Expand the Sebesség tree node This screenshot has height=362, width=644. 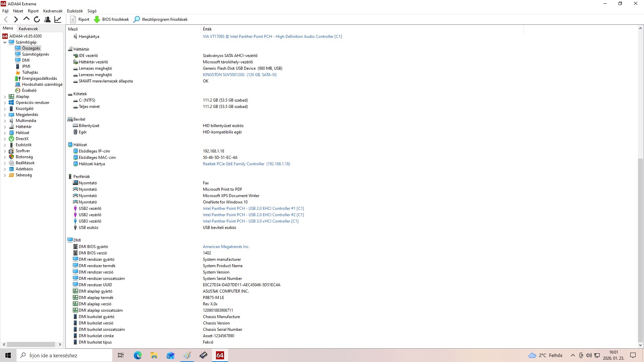[5, 175]
